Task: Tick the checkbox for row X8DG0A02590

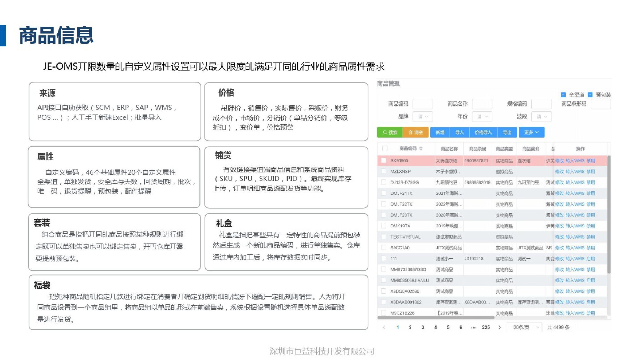Action: pyautogui.click(x=384, y=291)
